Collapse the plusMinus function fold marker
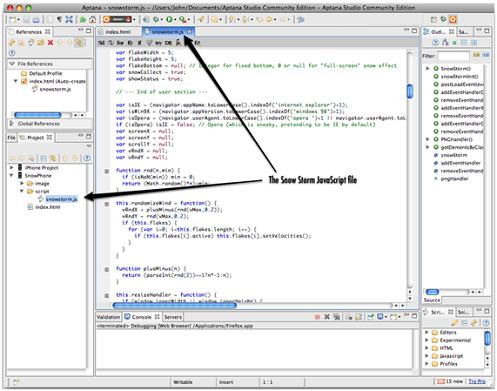 tap(107, 269)
